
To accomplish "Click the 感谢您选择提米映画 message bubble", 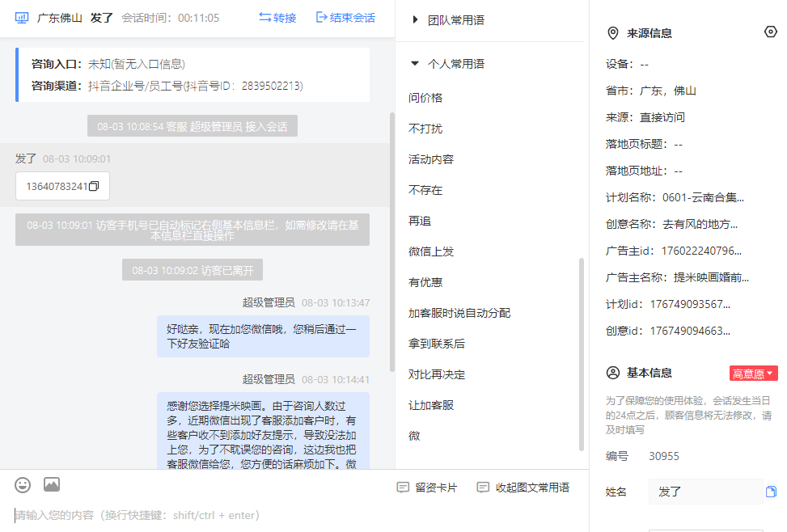I will (x=263, y=431).
